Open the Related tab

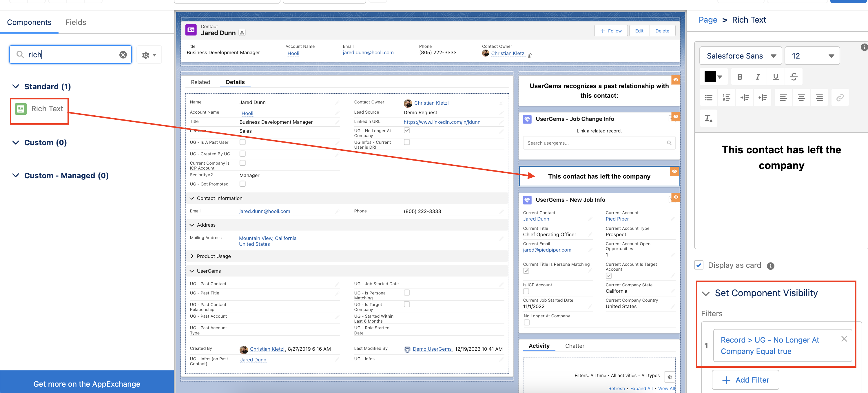point(200,82)
